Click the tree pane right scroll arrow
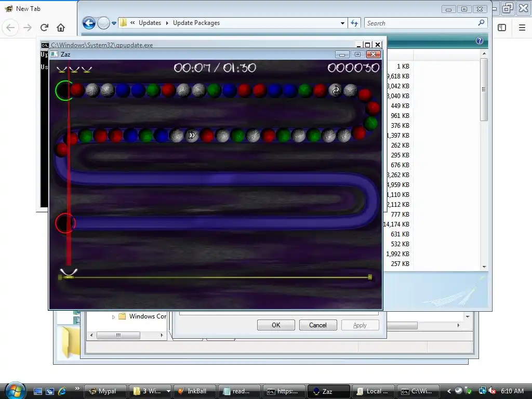The height and width of the screenshot is (399, 532). click(x=162, y=335)
